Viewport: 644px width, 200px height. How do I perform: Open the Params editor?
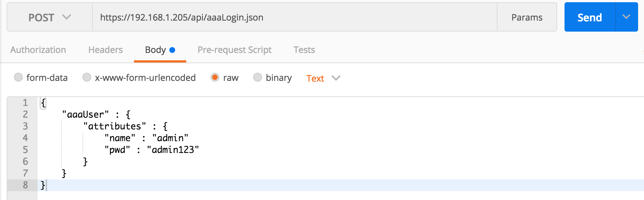[527, 17]
